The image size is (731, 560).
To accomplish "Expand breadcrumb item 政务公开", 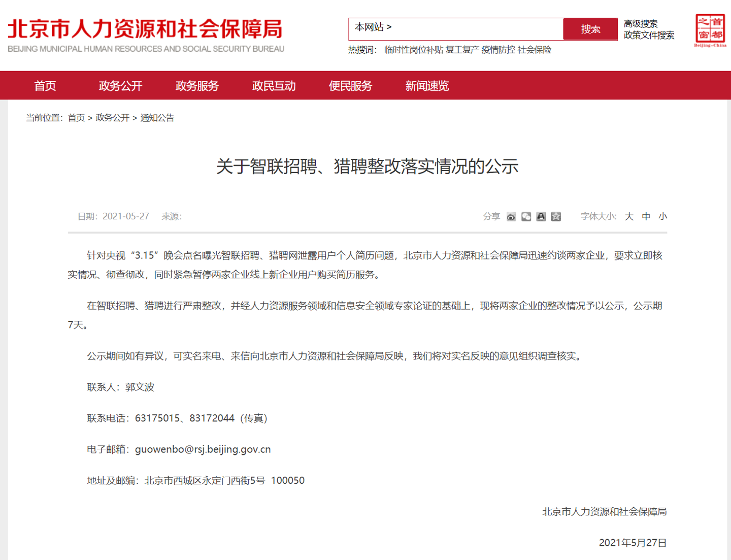I will coord(112,118).
